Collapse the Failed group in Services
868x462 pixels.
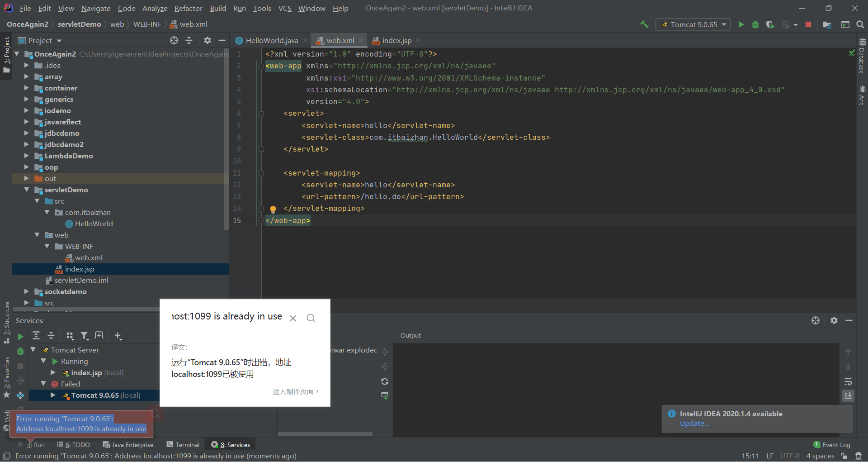(43, 384)
